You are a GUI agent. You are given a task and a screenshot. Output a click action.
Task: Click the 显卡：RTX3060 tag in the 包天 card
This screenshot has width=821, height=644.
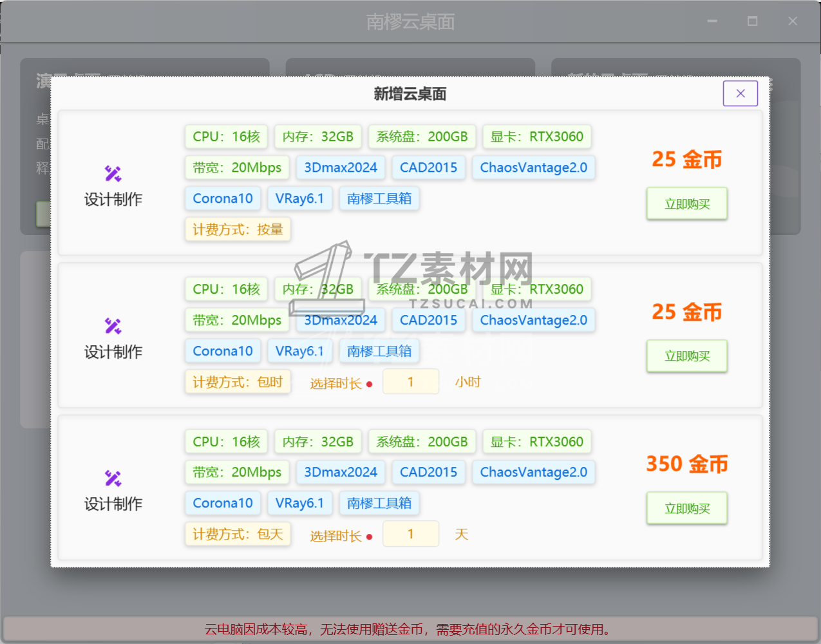[537, 442]
